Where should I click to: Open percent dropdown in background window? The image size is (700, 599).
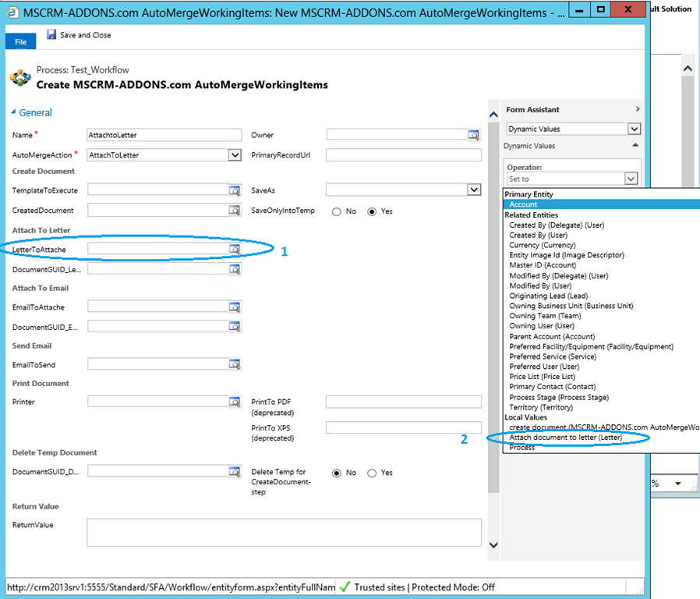[677, 484]
